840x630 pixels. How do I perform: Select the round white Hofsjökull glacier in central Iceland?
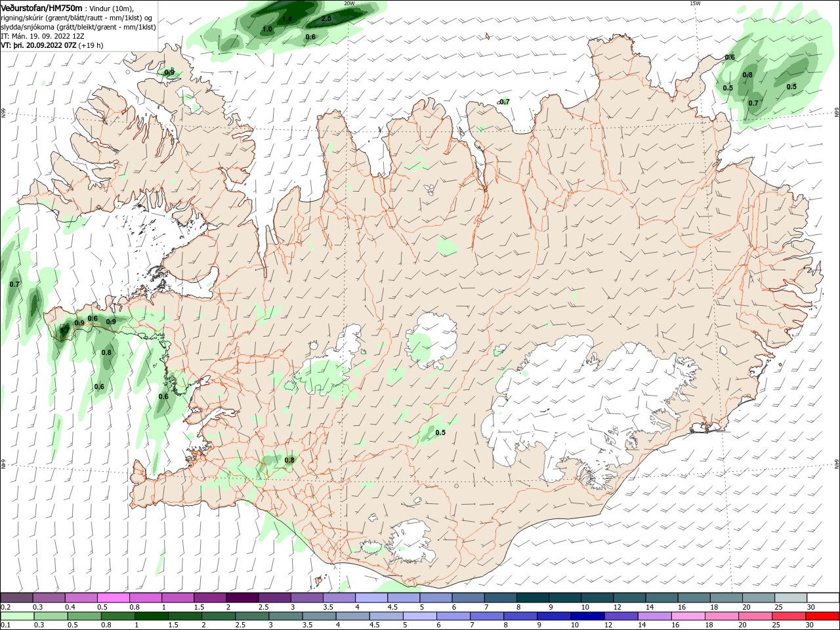coord(432,341)
